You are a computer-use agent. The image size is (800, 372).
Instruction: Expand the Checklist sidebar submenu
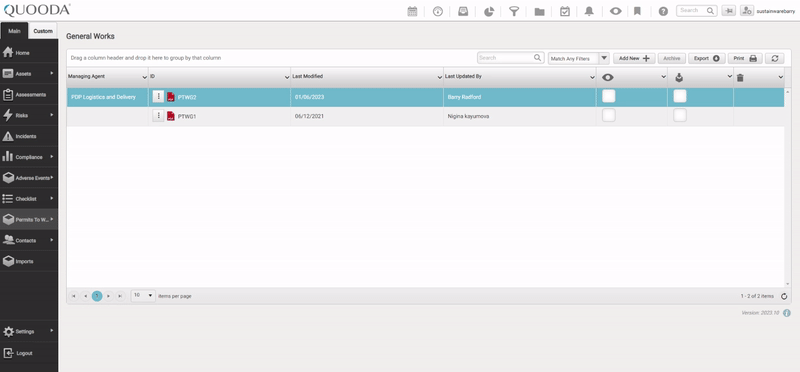[52, 199]
